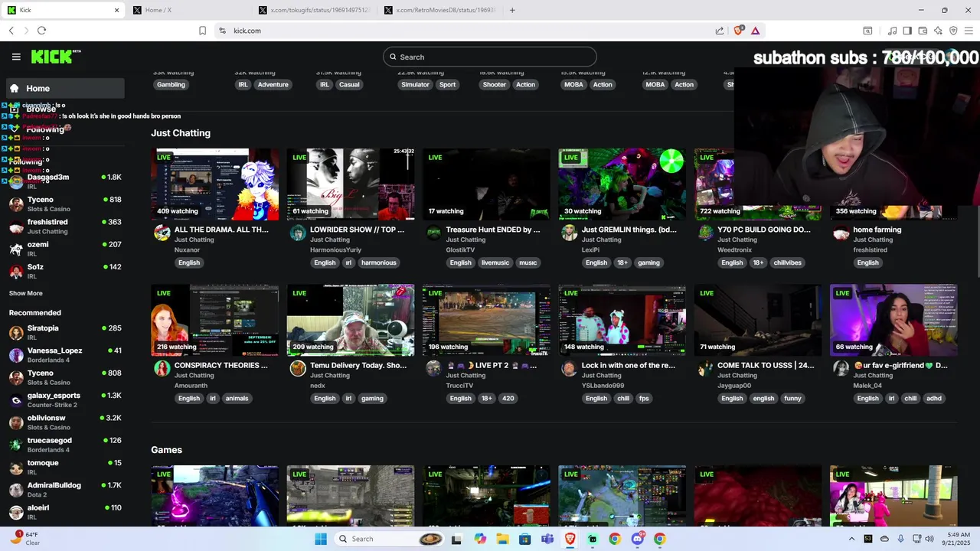
Task: Open the Brave main menu button
Action: coord(969,31)
